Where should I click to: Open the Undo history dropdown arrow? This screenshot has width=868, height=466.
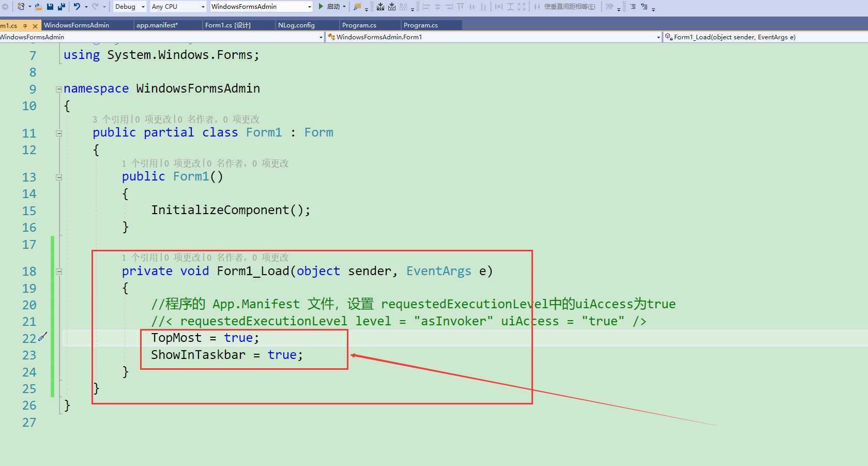[86, 7]
